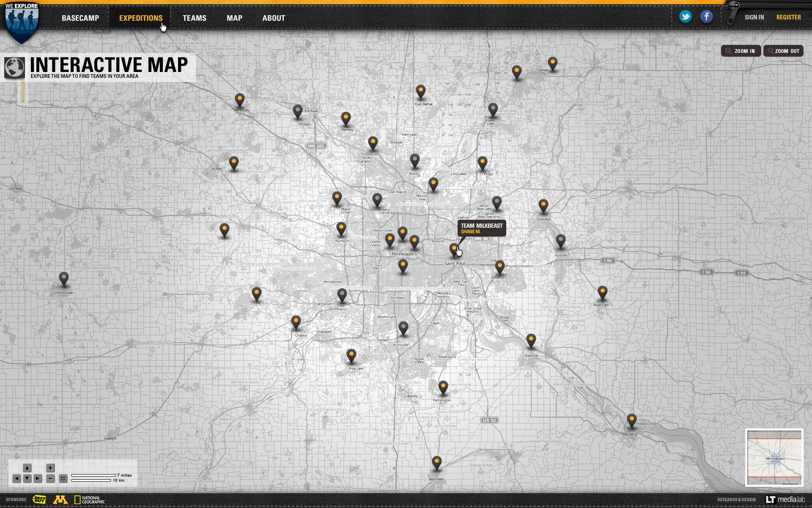Pan the map up with arrow
The height and width of the screenshot is (508, 812).
tap(27, 468)
